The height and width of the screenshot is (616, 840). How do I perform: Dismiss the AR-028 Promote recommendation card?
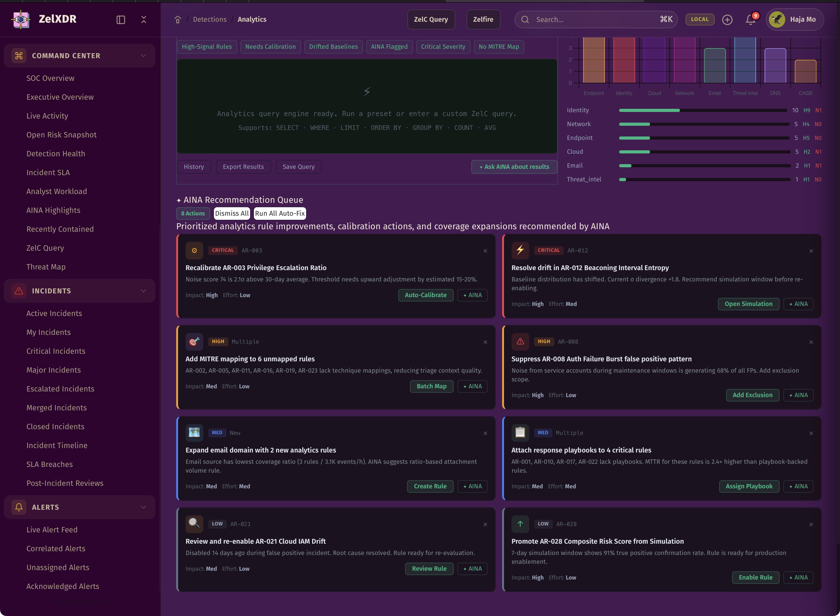[x=811, y=524]
